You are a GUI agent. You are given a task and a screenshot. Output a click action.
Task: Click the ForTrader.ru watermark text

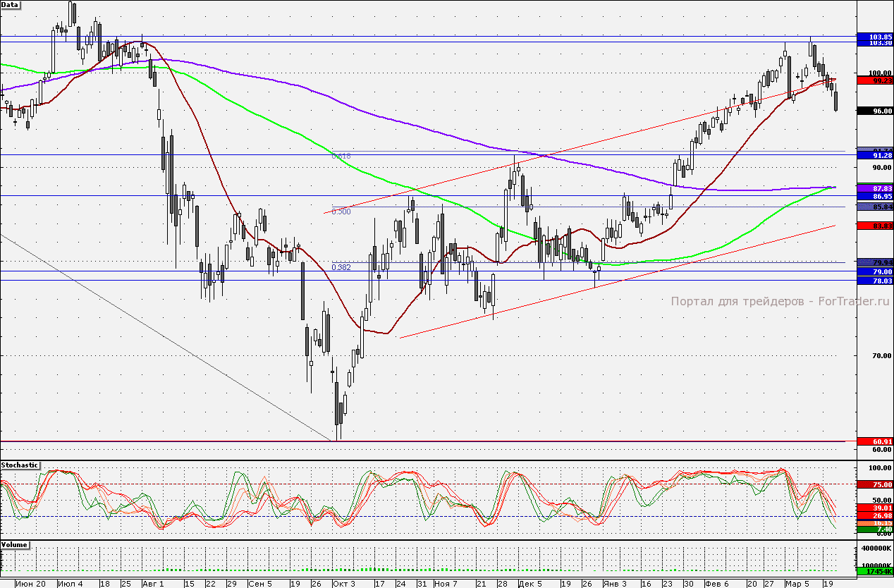click(780, 301)
